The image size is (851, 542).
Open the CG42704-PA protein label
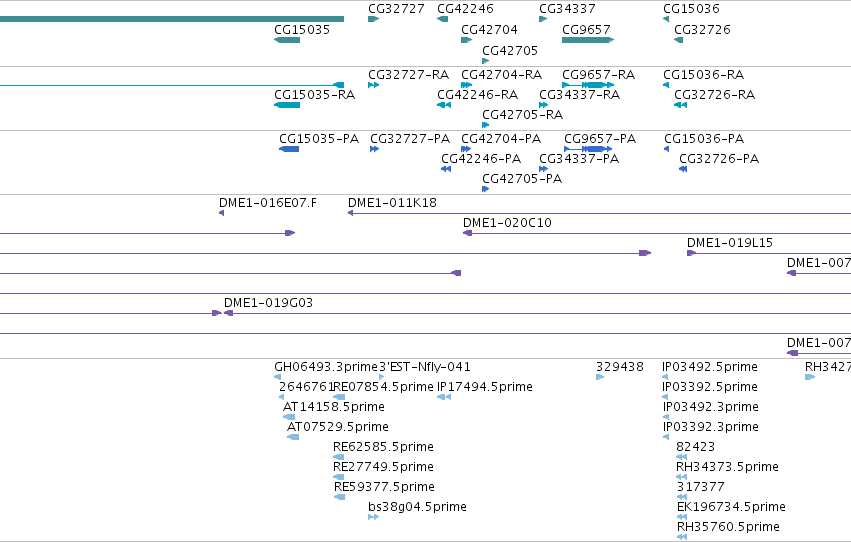tap(501, 139)
